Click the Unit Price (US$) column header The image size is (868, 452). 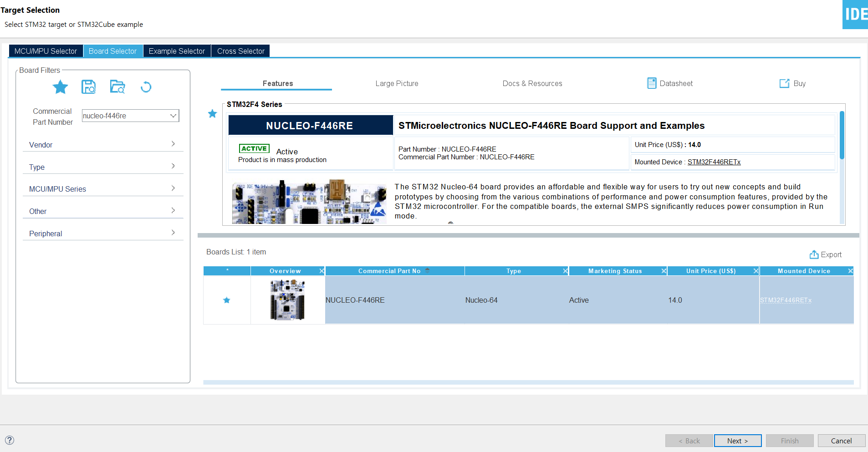(x=710, y=271)
